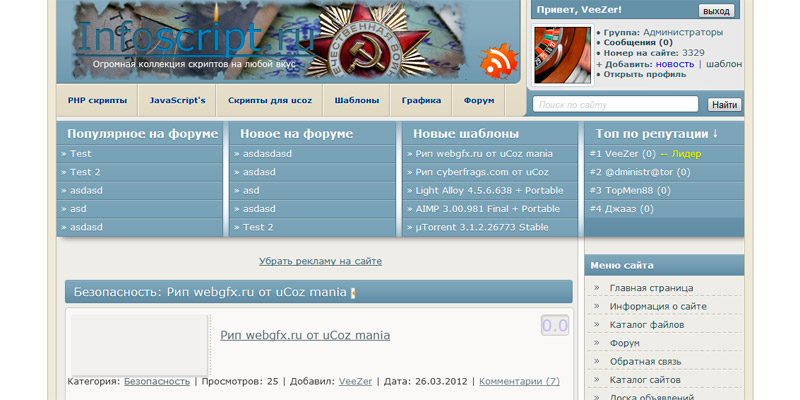Open the JavaScript's tab
Image resolution: width=800 pixels, height=400 pixels.
177,101
